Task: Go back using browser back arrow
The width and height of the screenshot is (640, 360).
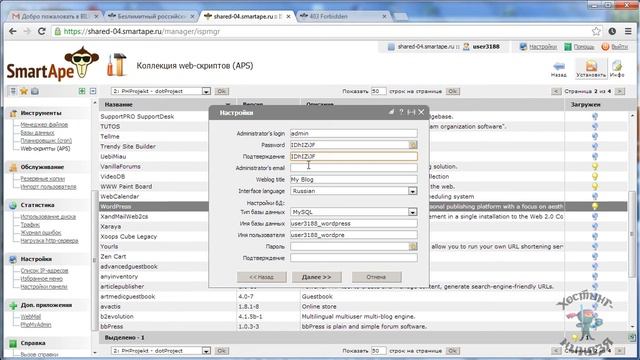Action: pos(13,31)
